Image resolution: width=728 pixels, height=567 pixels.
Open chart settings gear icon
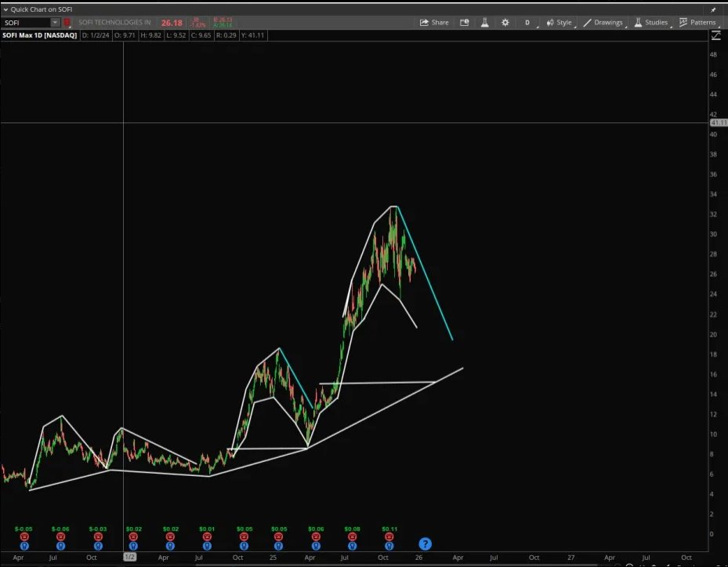pos(505,22)
